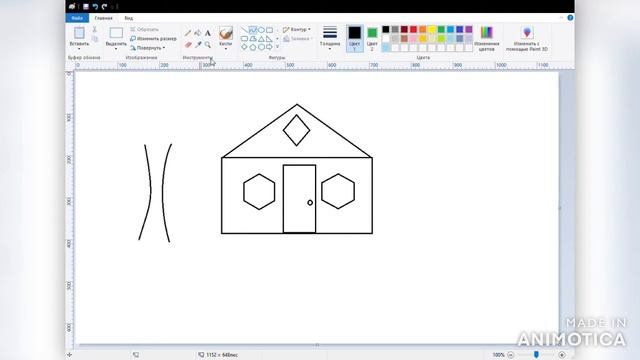Click Crop (Обрезать) button
Screen dimensions: 640x360
144,29
